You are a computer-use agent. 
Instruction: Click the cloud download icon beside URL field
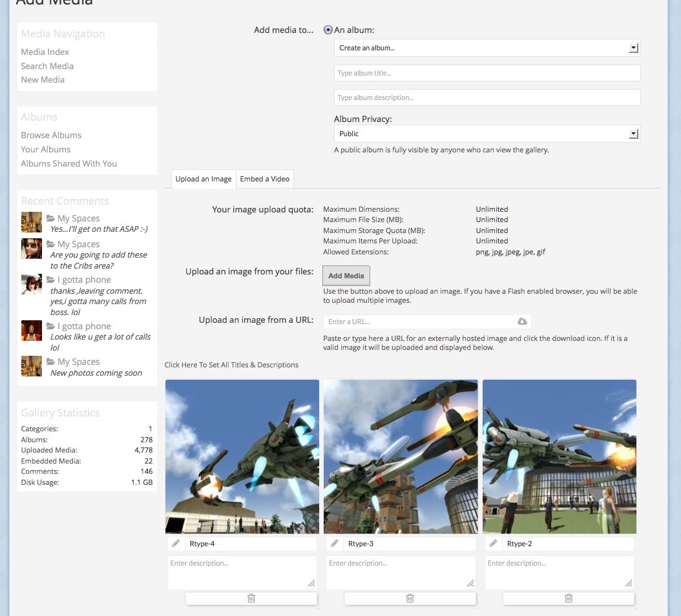[523, 322]
